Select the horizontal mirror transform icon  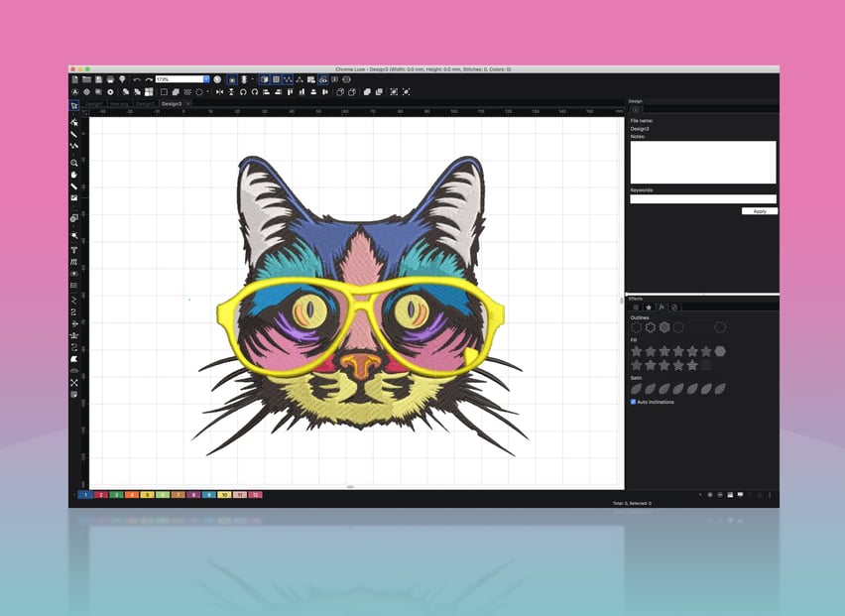click(220, 91)
